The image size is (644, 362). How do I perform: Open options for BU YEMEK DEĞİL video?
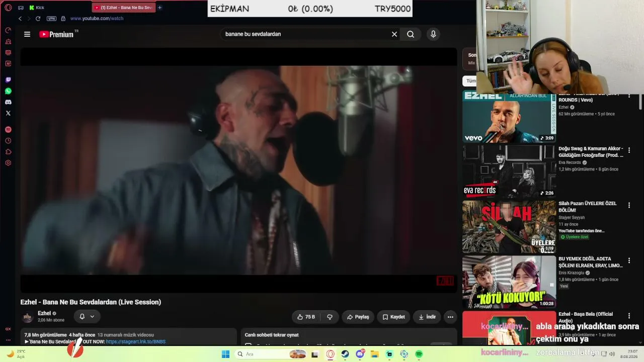click(629, 260)
